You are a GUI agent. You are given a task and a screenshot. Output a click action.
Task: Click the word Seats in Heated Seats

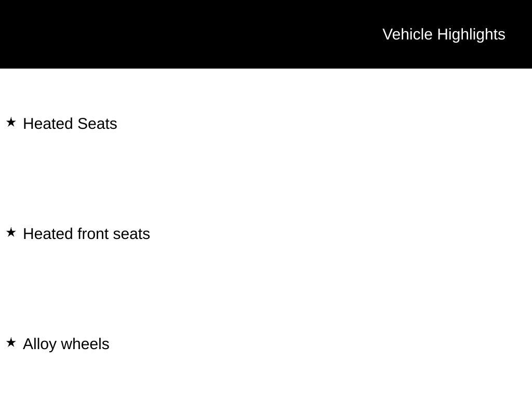(97, 124)
